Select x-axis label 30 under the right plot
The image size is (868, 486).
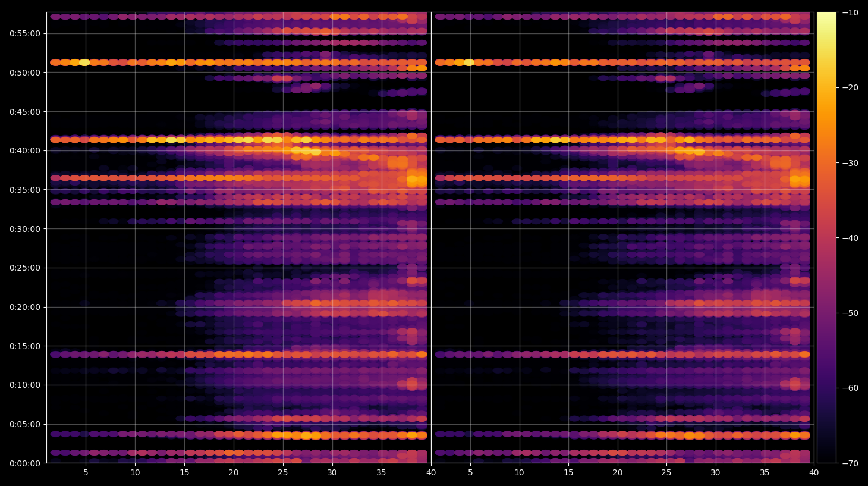[716, 473]
